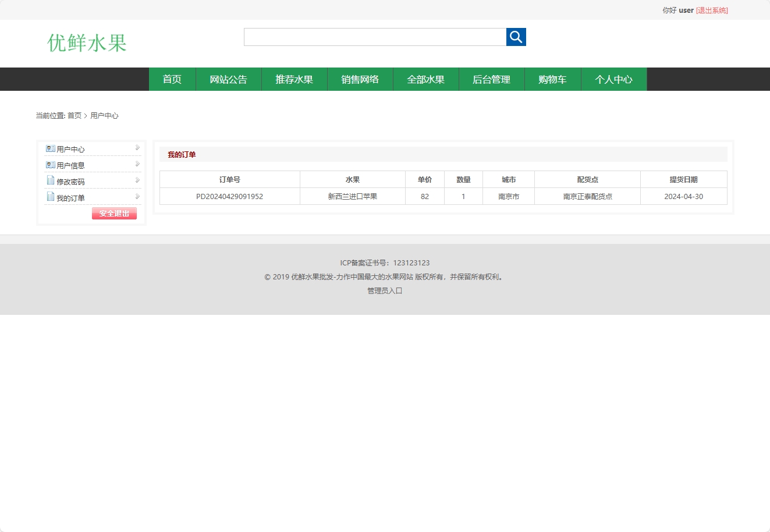The height and width of the screenshot is (532, 770).
Task: Select 我的订单 in the sidebar menu
Action: click(x=70, y=197)
